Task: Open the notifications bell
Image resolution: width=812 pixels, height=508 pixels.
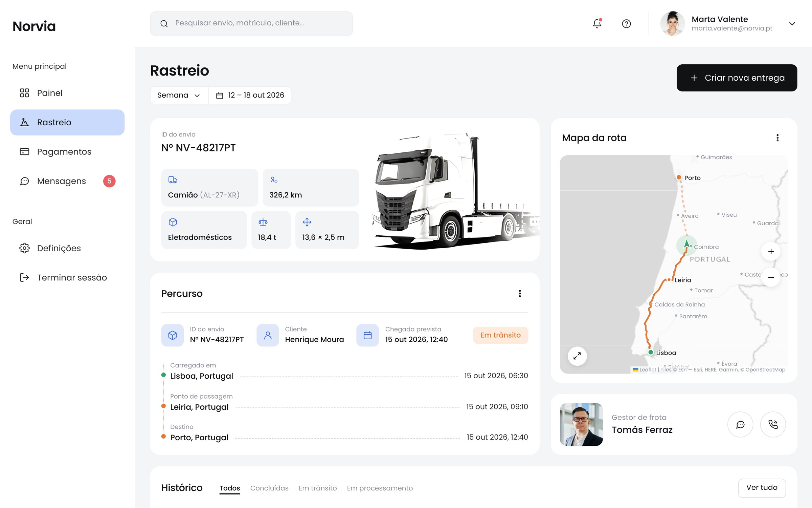Action: click(x=597, y=23)
